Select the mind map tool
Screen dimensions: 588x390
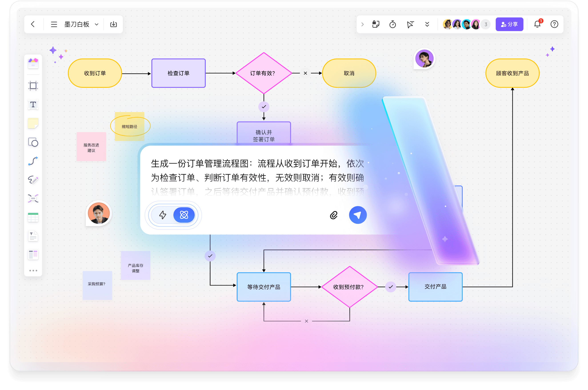pos(33,198)
